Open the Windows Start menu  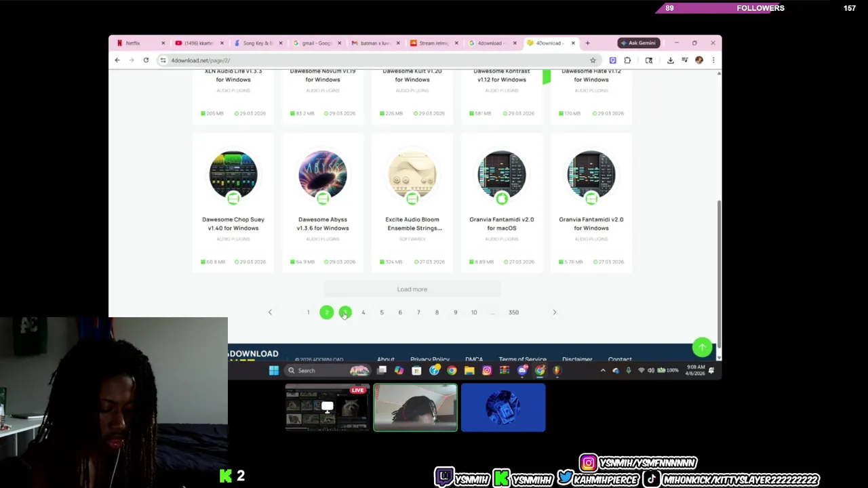pyautogui.click(x=274, y=371)
